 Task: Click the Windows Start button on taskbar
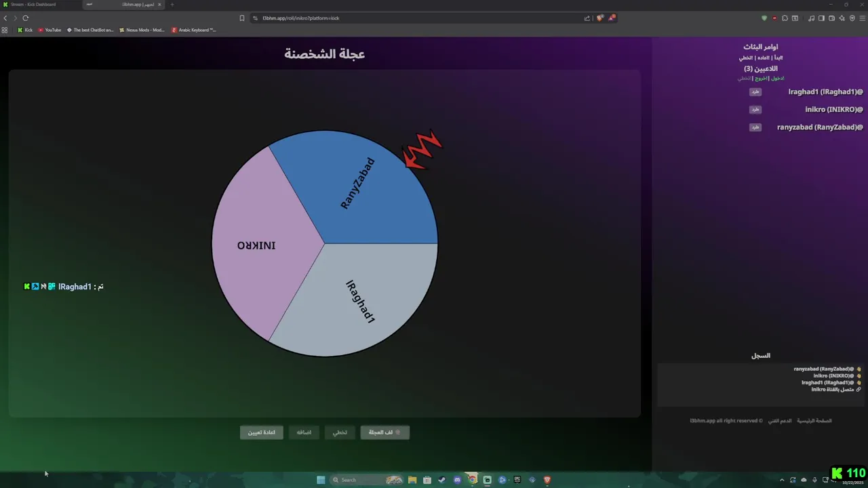[321, 480]
